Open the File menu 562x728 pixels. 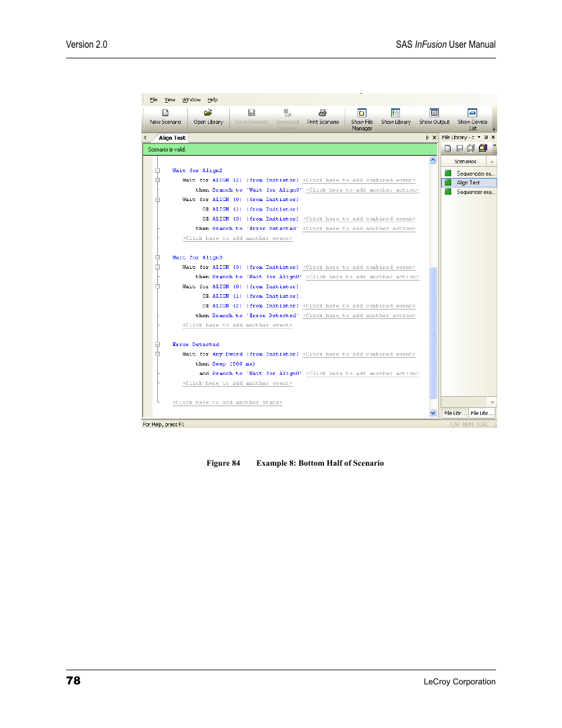pos(153,100)
